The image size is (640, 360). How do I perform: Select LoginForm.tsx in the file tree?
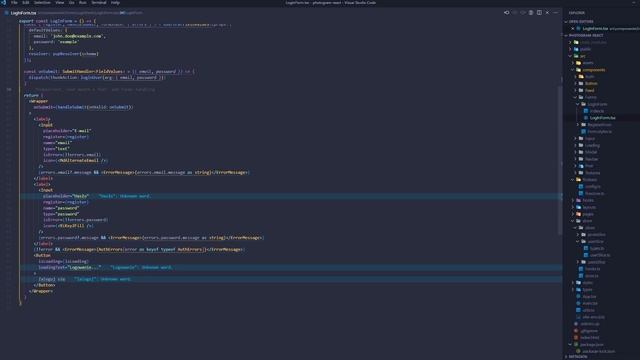pos(602,118)
